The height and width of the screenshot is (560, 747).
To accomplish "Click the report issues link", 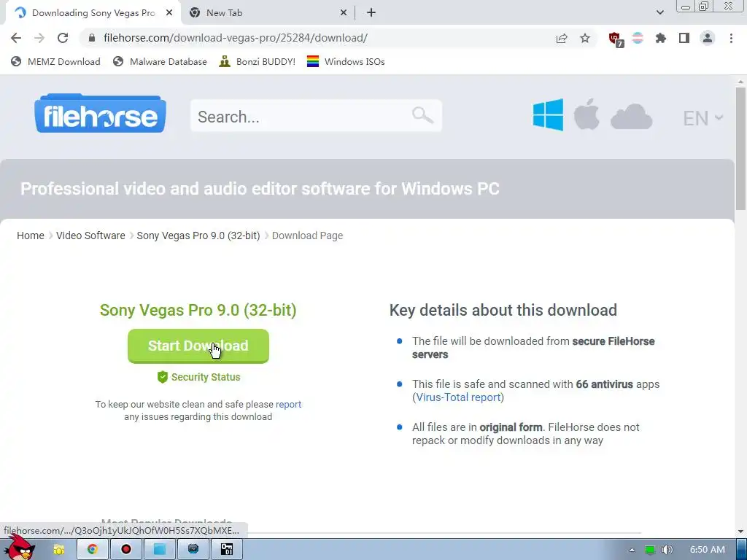I will 288,404.
